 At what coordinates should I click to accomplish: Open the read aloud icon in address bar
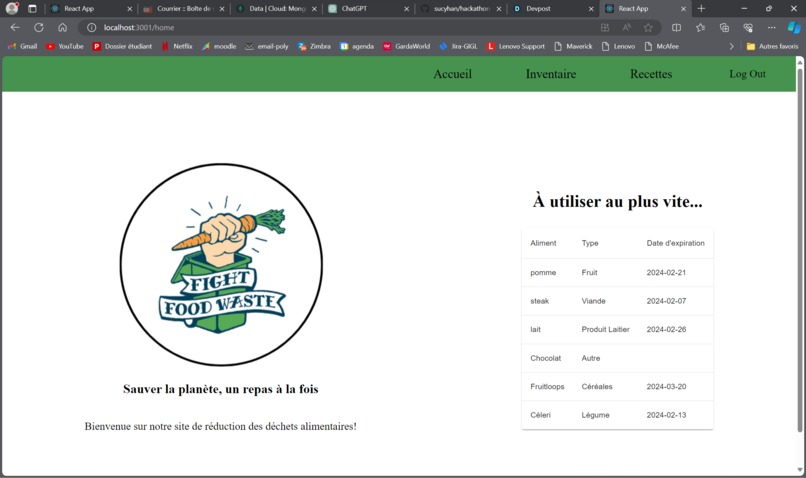(627, 28)
